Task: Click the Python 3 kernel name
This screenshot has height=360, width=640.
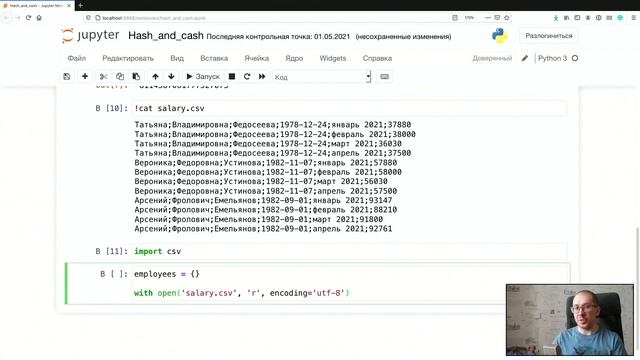Action: coord(552,58)
